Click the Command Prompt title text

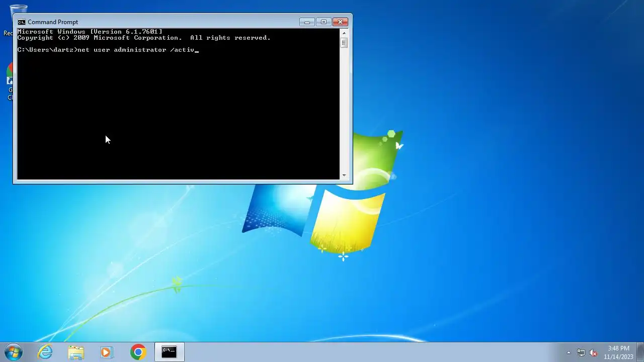53,22
